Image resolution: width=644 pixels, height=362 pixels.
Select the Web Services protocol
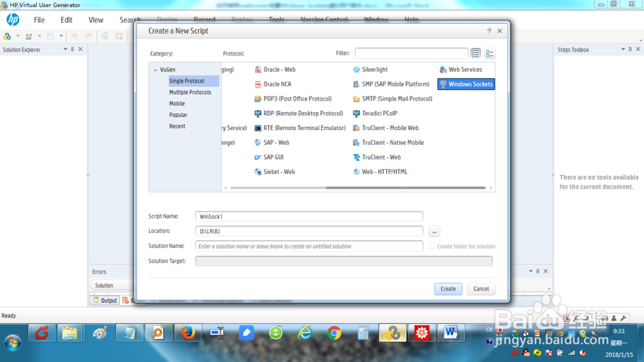point(461,70)
